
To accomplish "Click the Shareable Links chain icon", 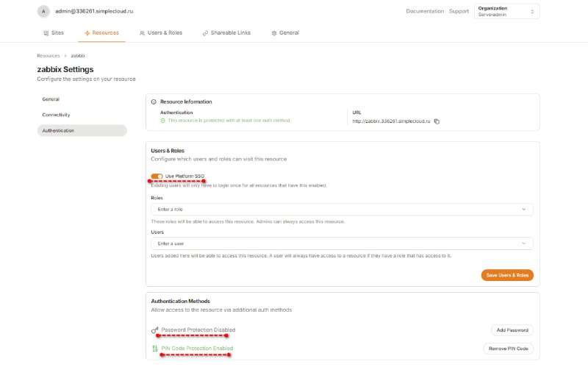I will click(205, 33).
